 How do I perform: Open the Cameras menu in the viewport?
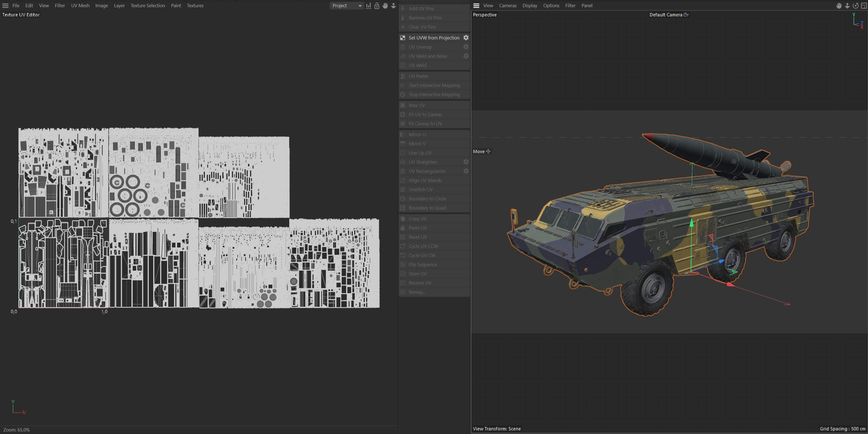[x=507, y=6]
